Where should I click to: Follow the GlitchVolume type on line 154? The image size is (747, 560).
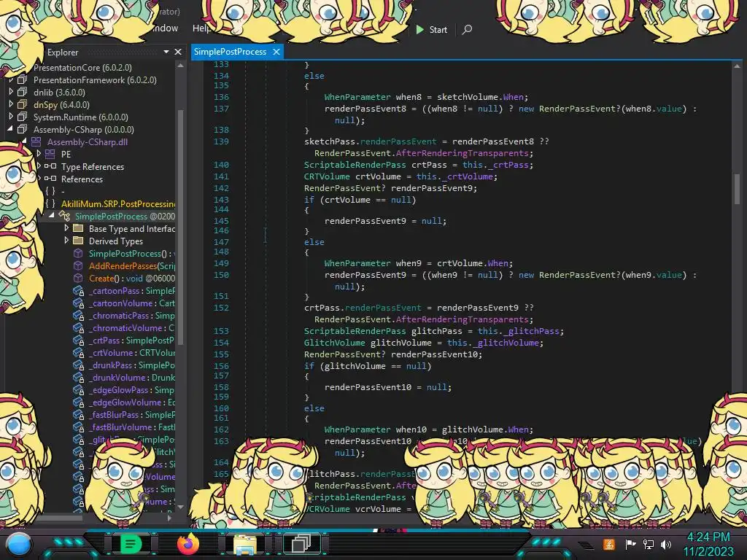click(x=334, y=343)
